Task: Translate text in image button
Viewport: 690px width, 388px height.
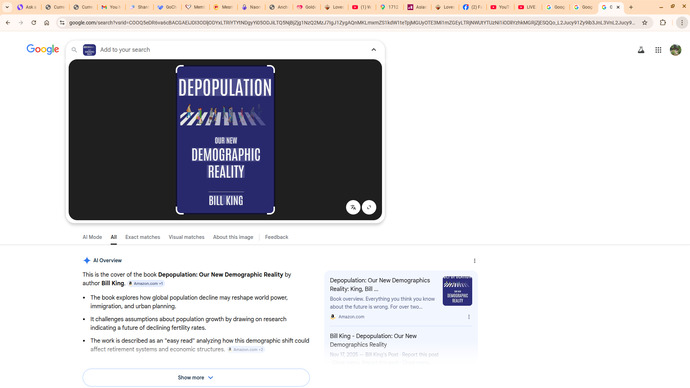Action: pos(353,207)
